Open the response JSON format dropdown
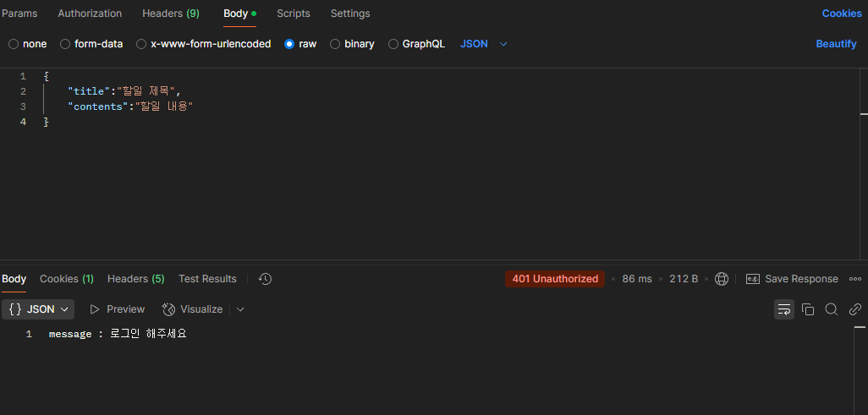Viewport: 868px width, 415px height. 38,309
